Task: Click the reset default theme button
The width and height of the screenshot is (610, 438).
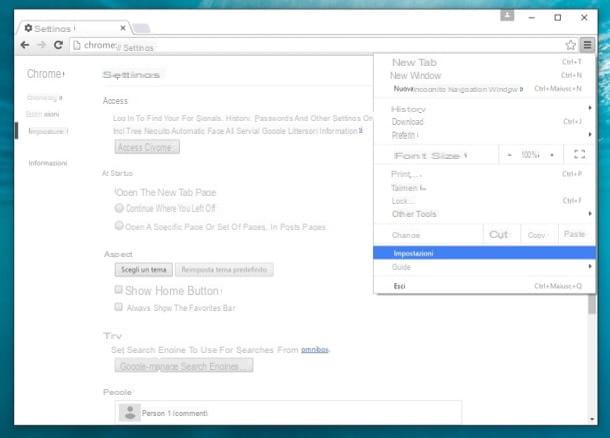Action: [224, 270]
